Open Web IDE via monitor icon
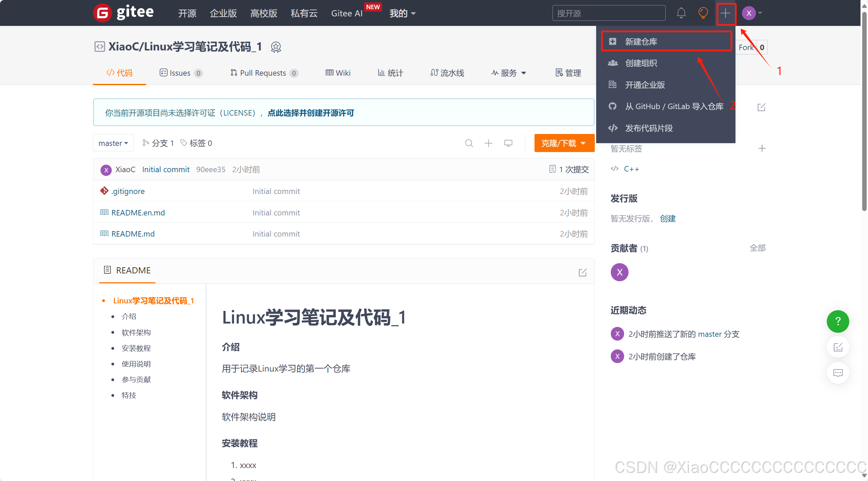The height and width of the screenshot is (481, 868). click(508, 143)
